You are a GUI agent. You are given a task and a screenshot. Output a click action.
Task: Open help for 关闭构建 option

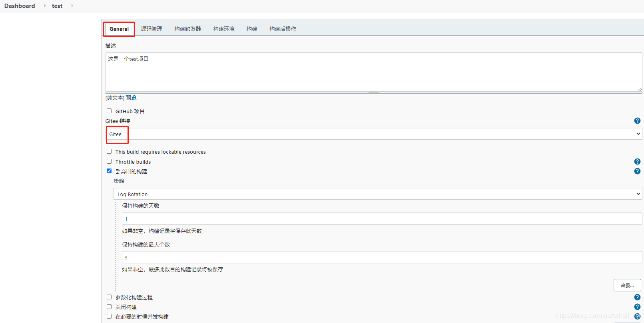coord(637,307)
